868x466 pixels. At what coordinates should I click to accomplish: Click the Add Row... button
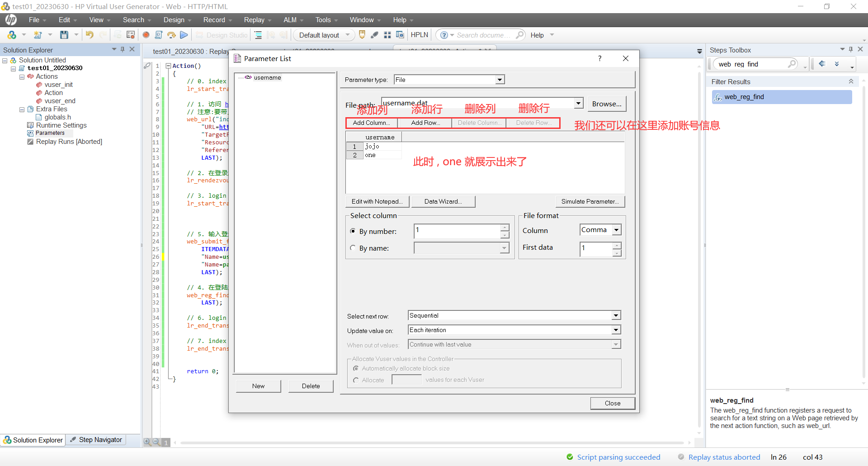425,123
